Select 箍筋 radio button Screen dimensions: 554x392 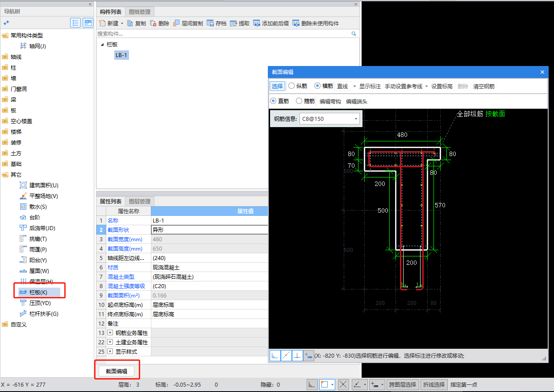pos(299,101)
